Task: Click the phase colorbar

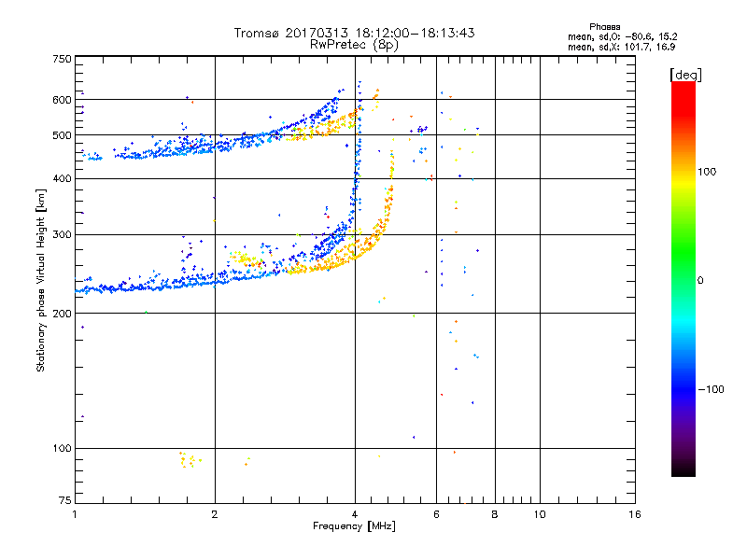Action: point(684,279)
